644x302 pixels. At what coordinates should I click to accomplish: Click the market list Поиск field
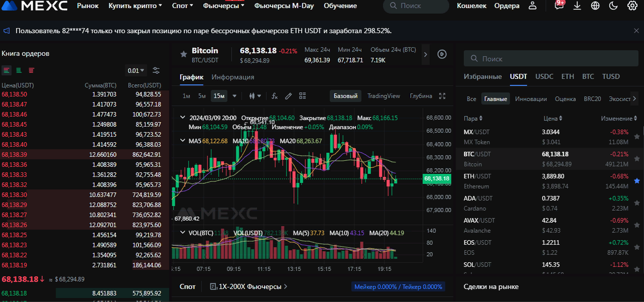coord(552,59)
